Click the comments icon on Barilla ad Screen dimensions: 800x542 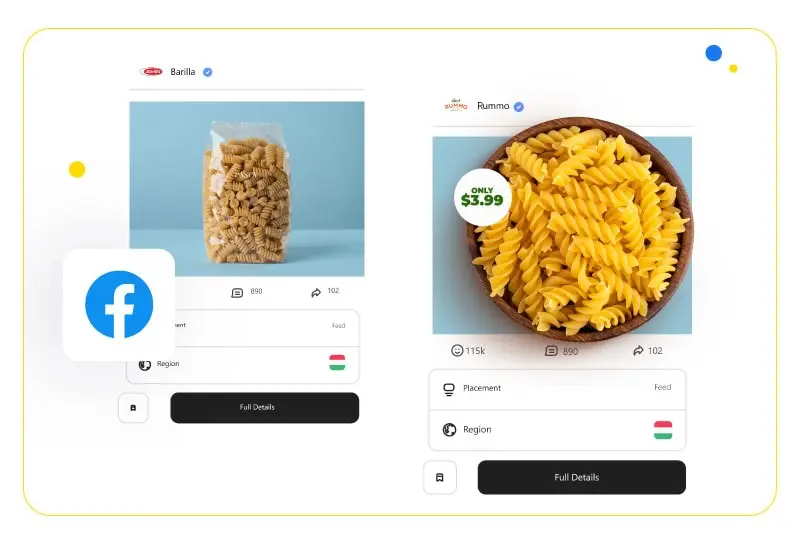tap(237, 292)
